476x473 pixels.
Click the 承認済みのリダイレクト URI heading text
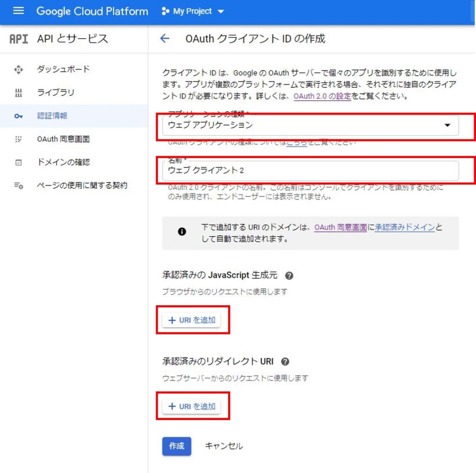click(218, 361)
